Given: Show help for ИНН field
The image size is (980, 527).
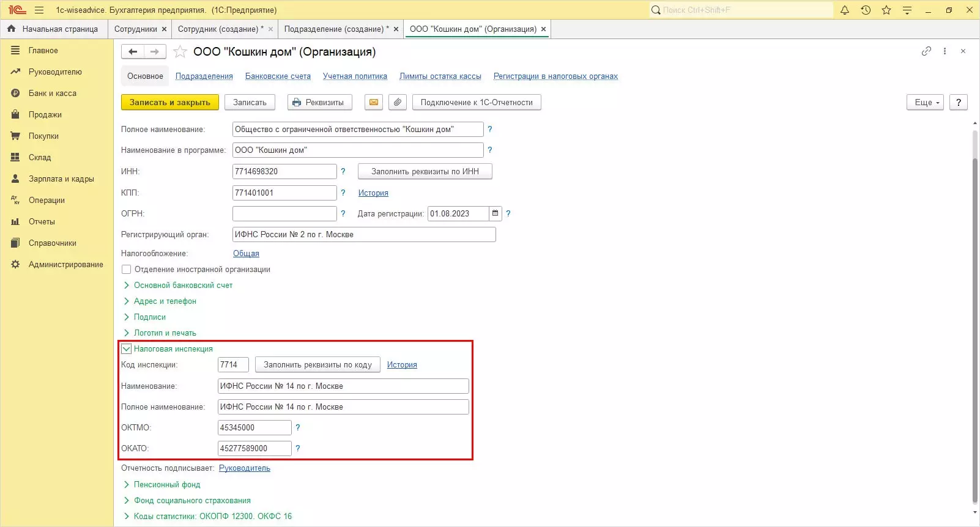Looking at the screenshot, I should click(343, 171).
